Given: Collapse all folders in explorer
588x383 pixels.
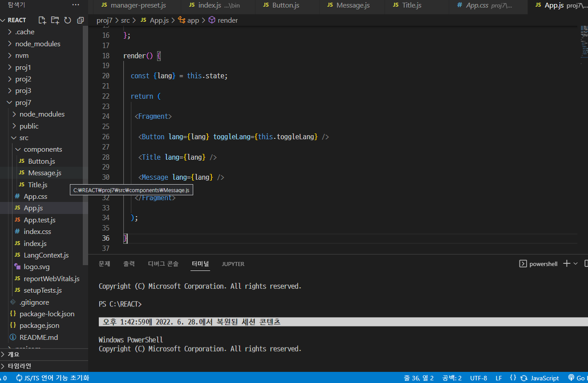Looking at the screenshot, I should click(81, 20).
